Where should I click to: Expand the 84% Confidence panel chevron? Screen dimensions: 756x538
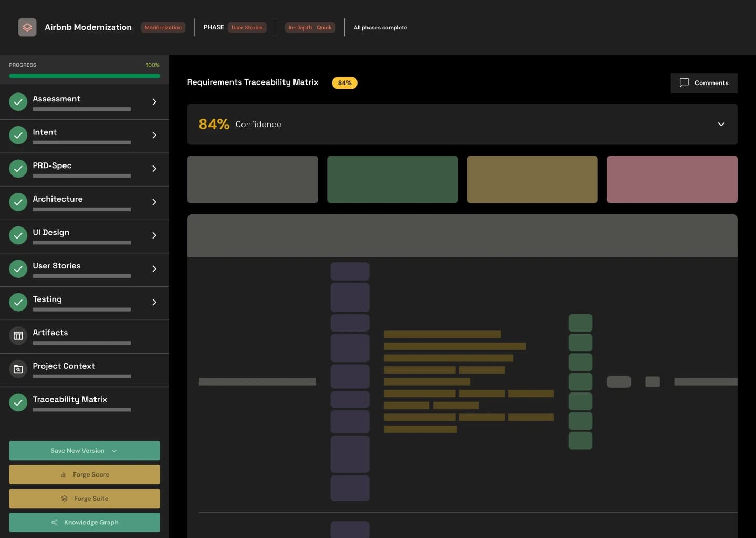tap(721, 125)
